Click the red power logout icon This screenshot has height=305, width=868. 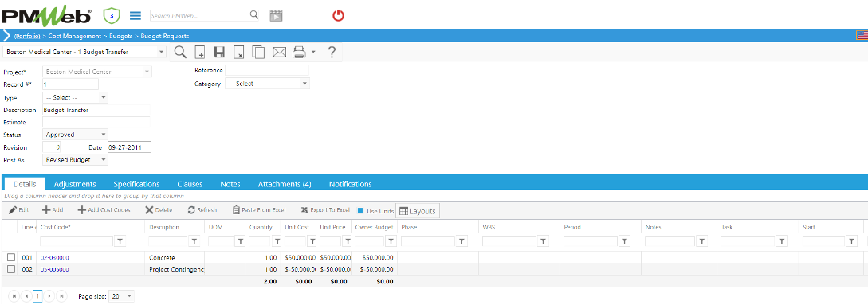pyautogui.click(x=338, y=15)
